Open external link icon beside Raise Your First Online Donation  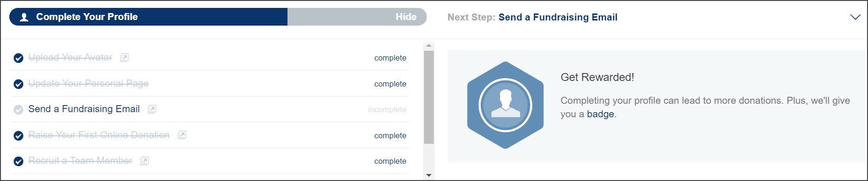(x=182, y=135)
